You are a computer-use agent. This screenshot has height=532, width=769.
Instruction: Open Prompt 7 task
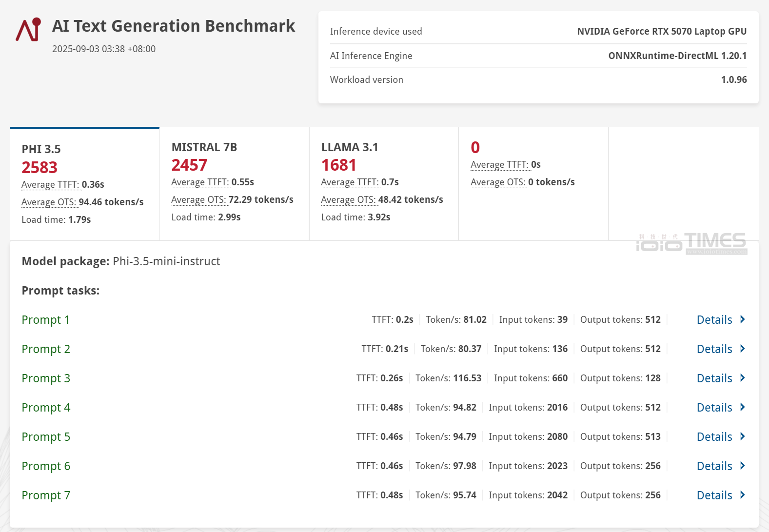click(46, 495)
